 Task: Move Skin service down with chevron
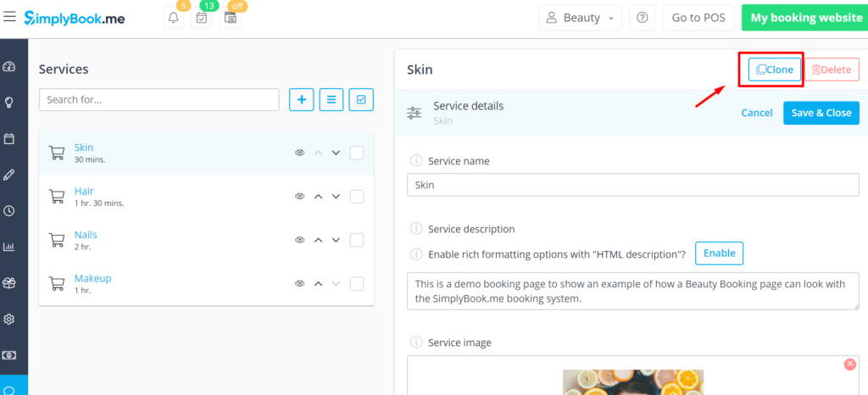click(x=336, y=153)
